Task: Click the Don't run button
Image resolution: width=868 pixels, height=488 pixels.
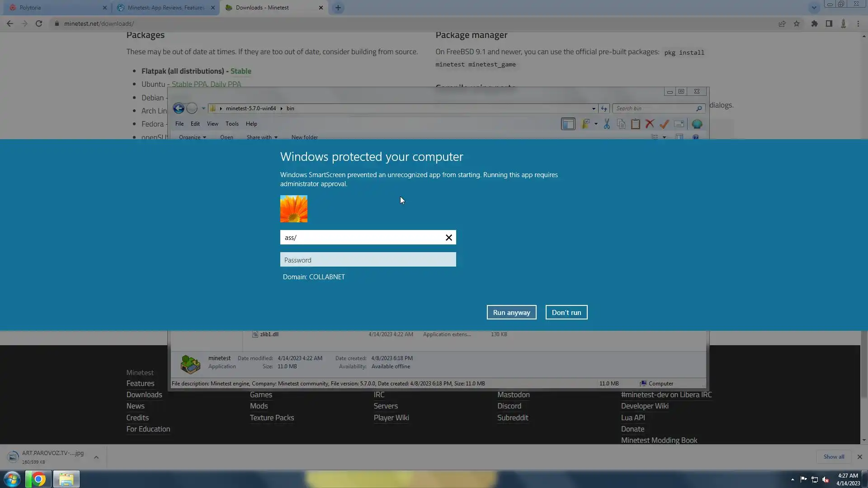Action: point(566,312)
